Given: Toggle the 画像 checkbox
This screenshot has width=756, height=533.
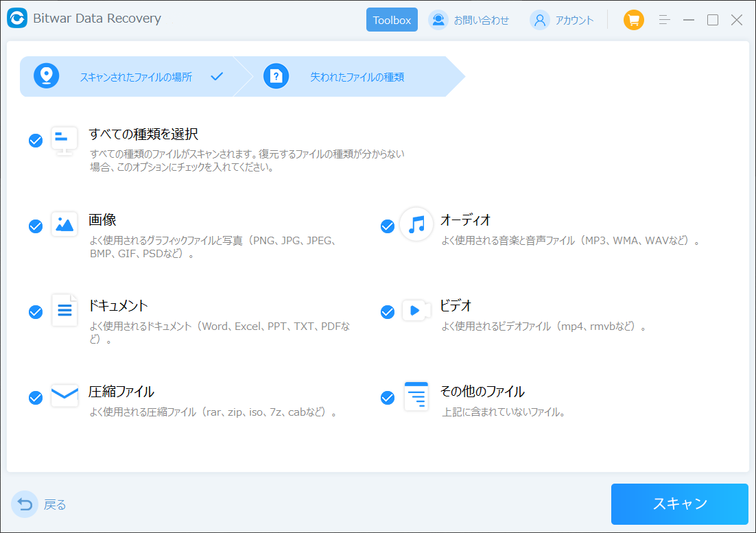Looking at the screenshot, I should coord(36,226).
